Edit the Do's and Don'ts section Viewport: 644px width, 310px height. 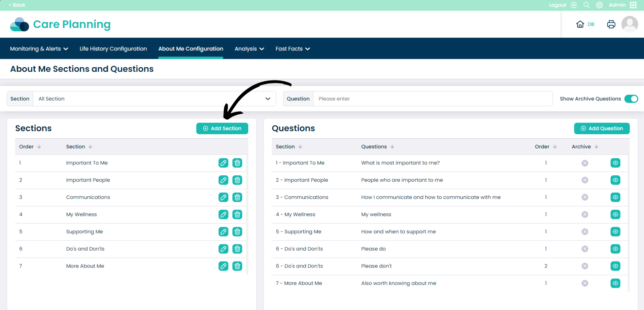pyautogui.click(x=223, y=249)
